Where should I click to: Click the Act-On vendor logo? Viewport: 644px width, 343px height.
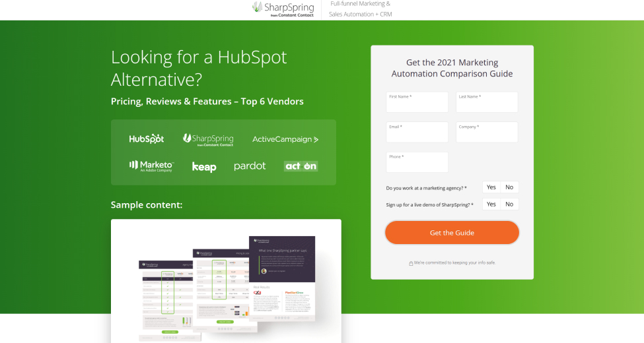pyautogui.click(x=301, y=166)
